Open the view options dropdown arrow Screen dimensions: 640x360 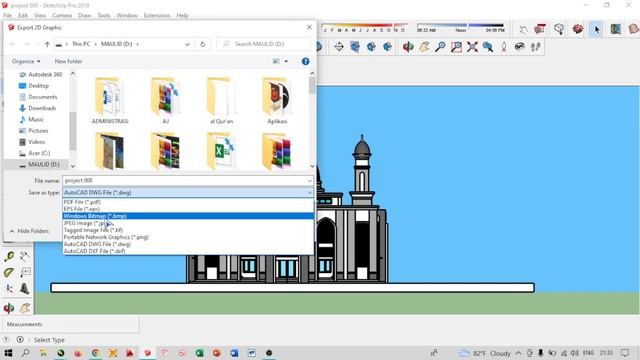286,61
